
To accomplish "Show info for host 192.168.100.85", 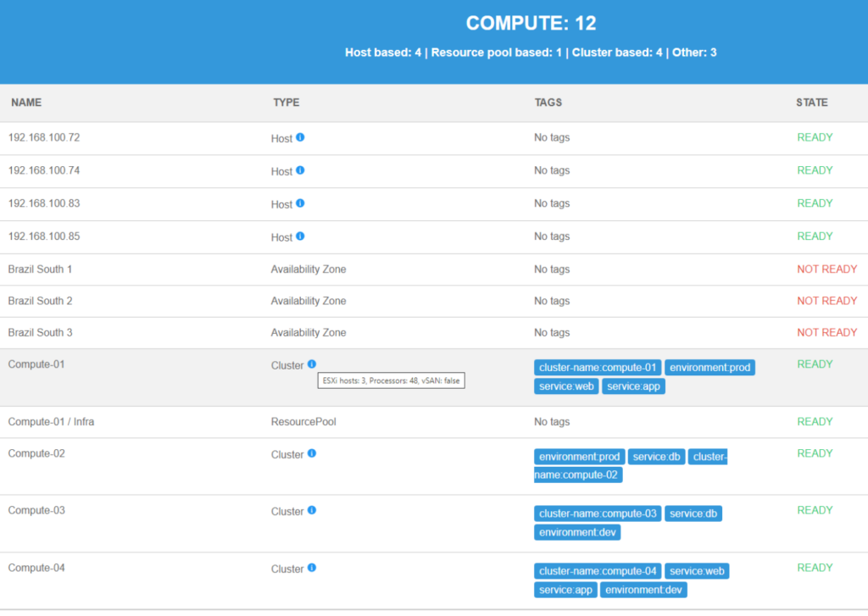I will click(x=300, y=236).
